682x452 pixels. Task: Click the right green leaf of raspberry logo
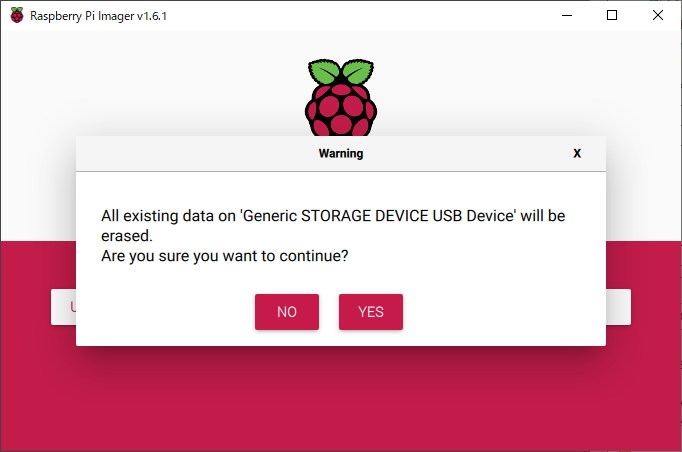[x=358, y=71]
